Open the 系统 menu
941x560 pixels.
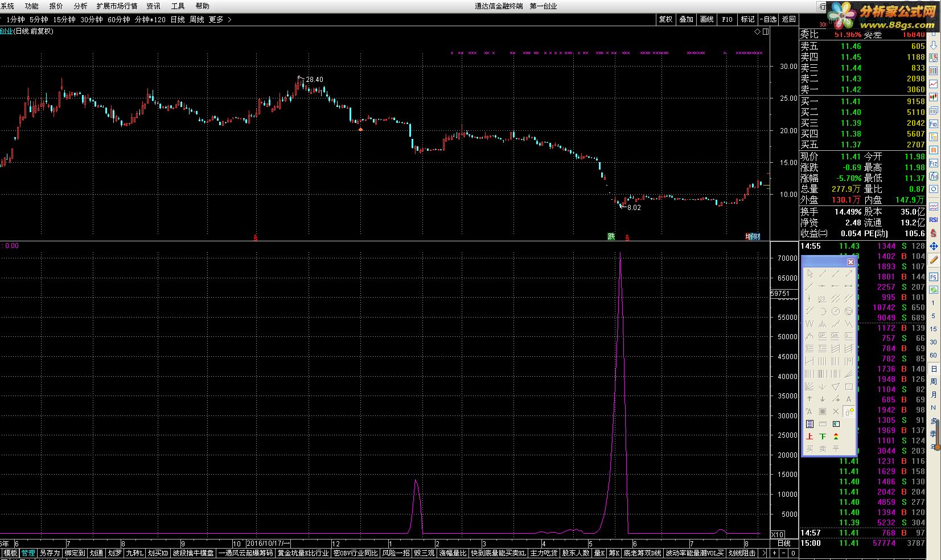click(x=8, y=6)
